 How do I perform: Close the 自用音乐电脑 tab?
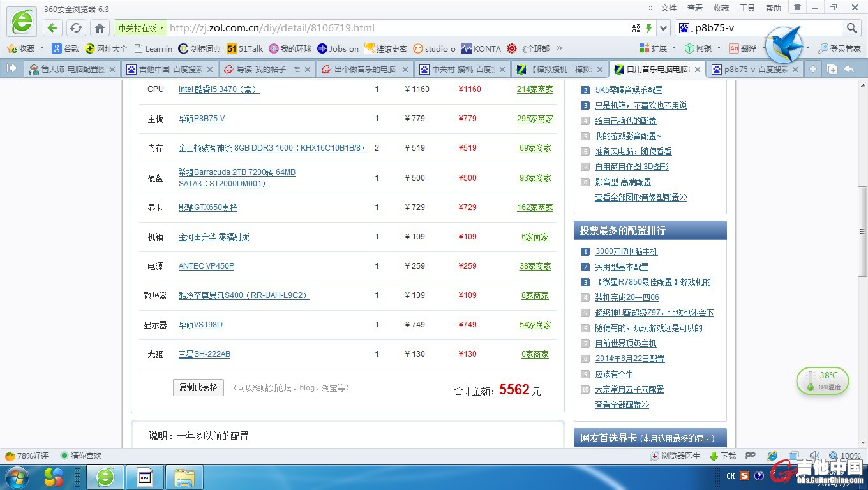coord(697,70)
